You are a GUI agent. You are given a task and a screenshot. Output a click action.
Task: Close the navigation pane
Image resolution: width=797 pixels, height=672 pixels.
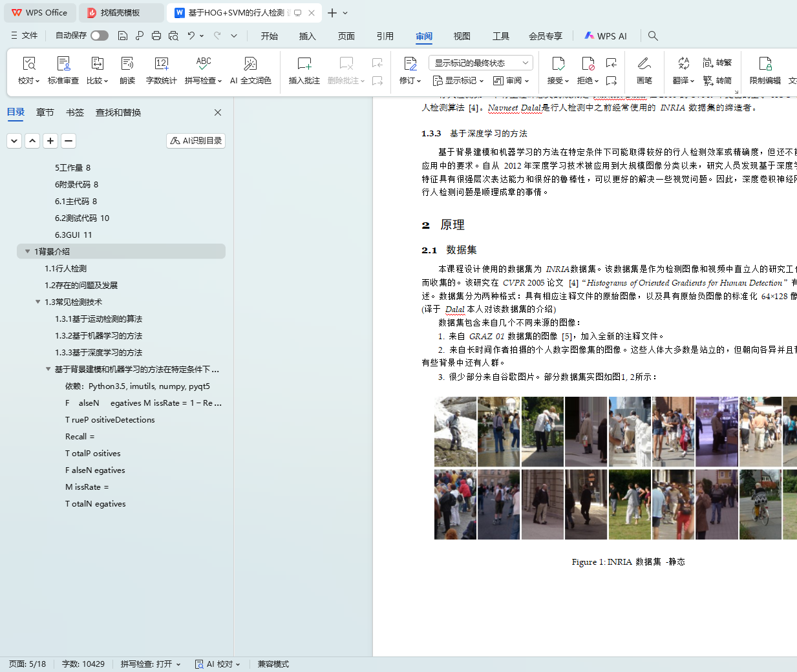point(218,112)
